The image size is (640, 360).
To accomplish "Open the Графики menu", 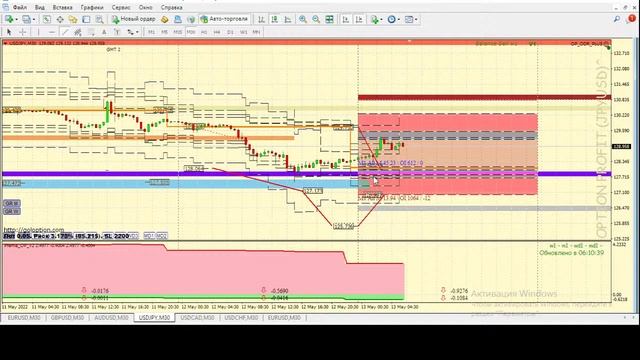I will (92, 7).
